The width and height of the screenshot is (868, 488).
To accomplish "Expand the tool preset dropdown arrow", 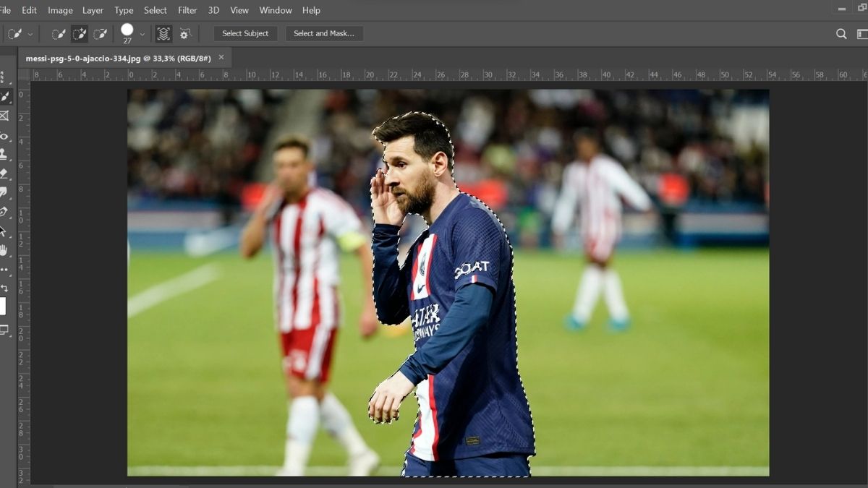I will click(x=30, y=34).
